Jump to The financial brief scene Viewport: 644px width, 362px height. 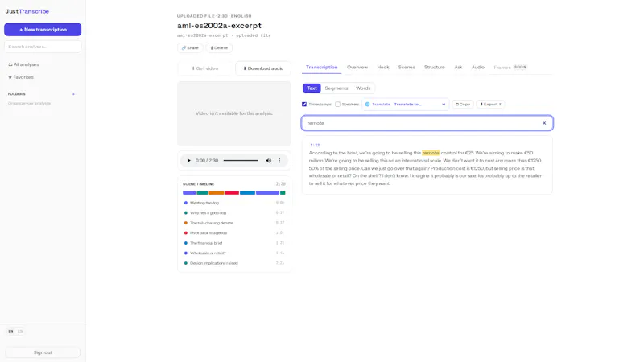233,243
